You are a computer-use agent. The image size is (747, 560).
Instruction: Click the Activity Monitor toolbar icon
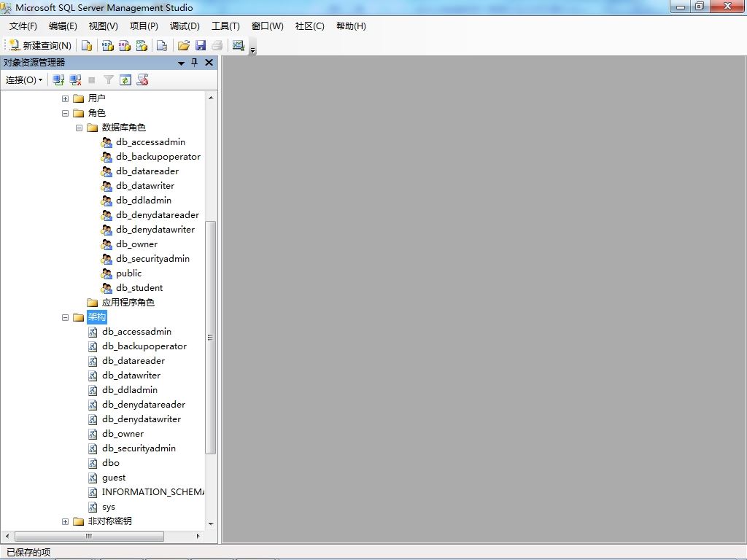tap(239, 45)
